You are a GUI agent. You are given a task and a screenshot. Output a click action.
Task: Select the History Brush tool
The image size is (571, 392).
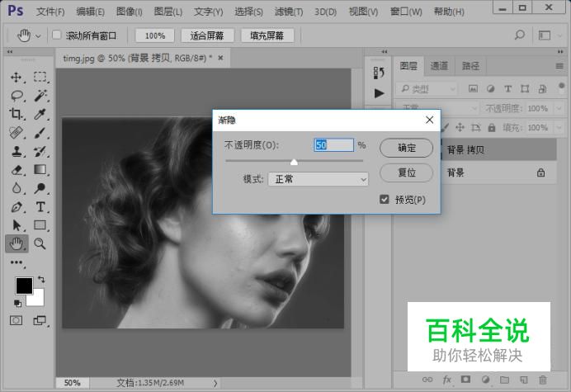click(x=40, y=151)
